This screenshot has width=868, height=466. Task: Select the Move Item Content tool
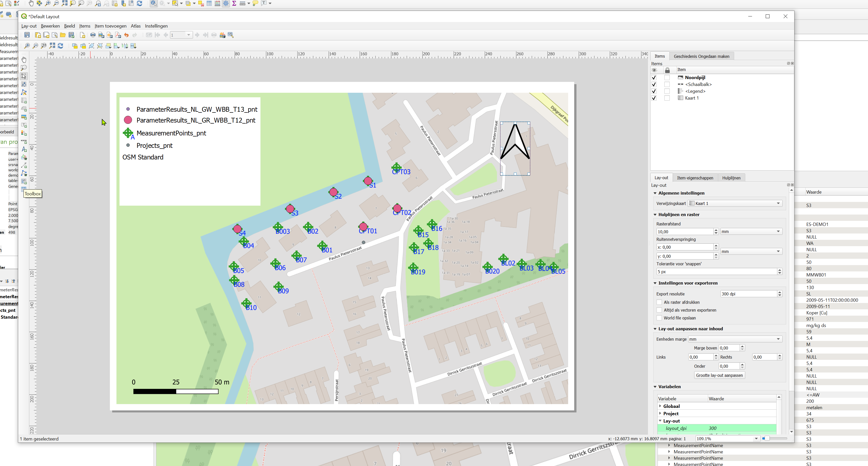click(23, 84)
